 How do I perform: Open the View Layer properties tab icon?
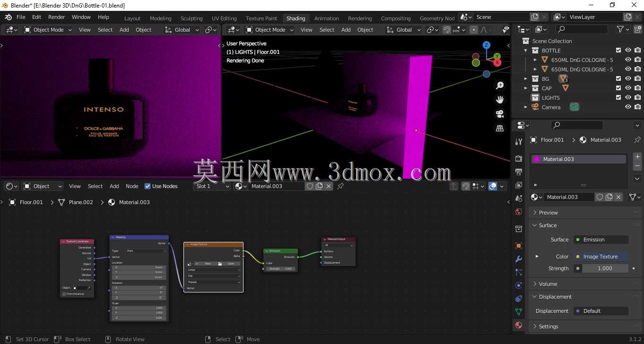click(519, 185)
